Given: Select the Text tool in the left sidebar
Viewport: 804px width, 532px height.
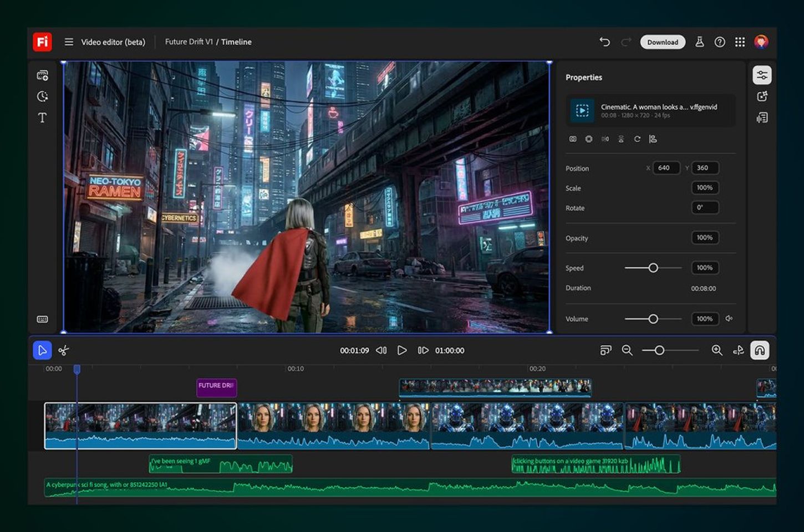Looking at the screenshot, I should [x=42, y=117].
